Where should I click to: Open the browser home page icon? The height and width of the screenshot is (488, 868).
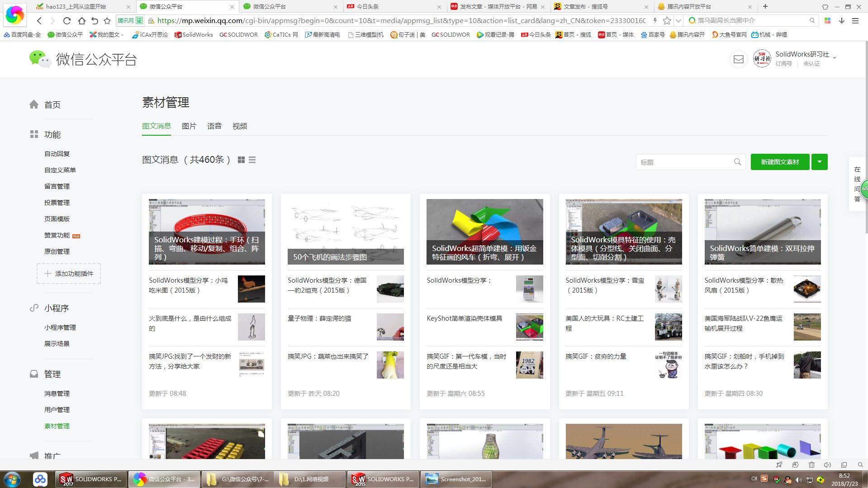click(81, 21)
